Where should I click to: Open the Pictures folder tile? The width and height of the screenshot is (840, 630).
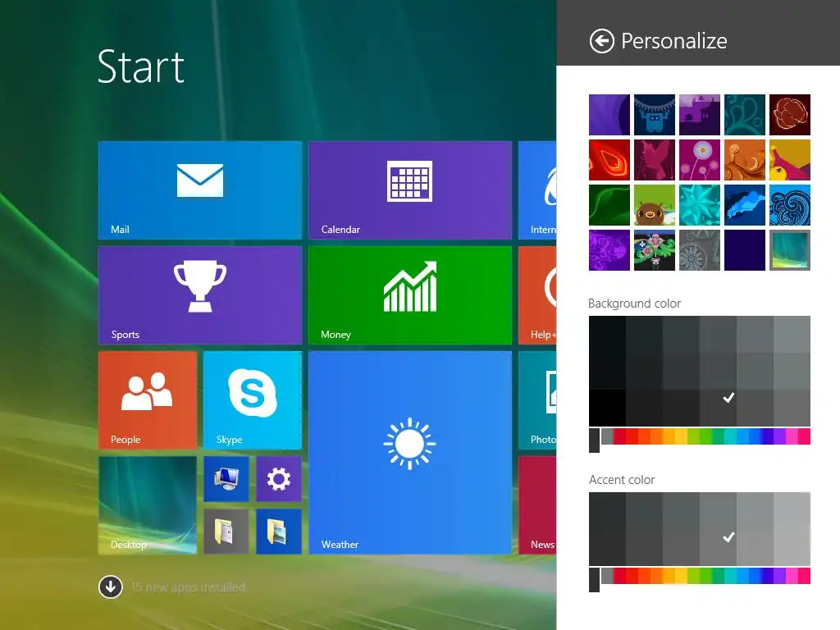279,532
